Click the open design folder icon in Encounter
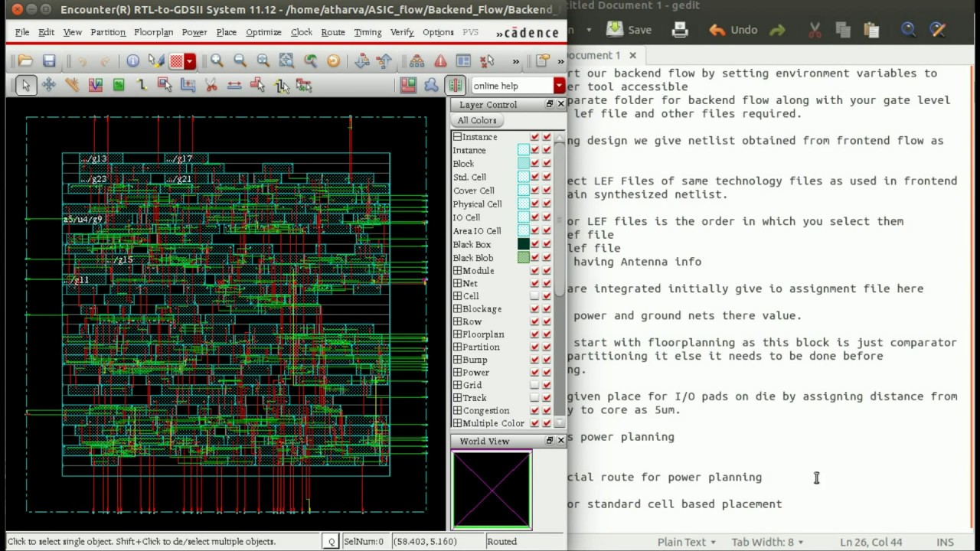 (25, 61)
